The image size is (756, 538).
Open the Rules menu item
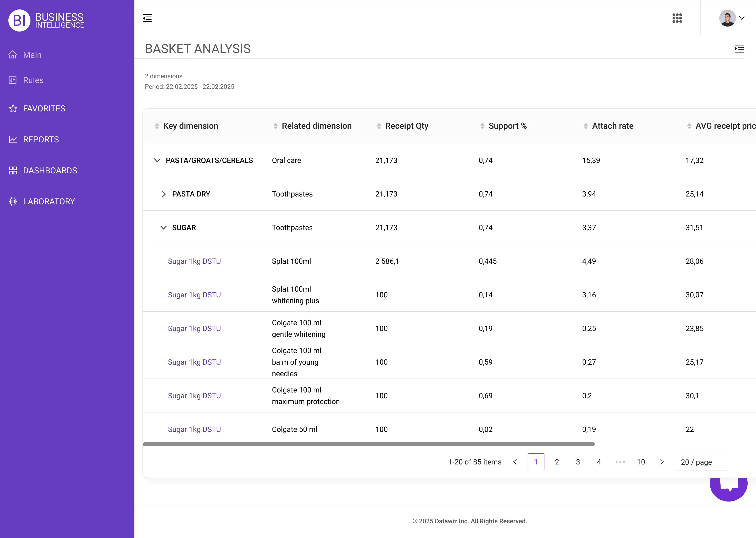[x=33, y=80]
